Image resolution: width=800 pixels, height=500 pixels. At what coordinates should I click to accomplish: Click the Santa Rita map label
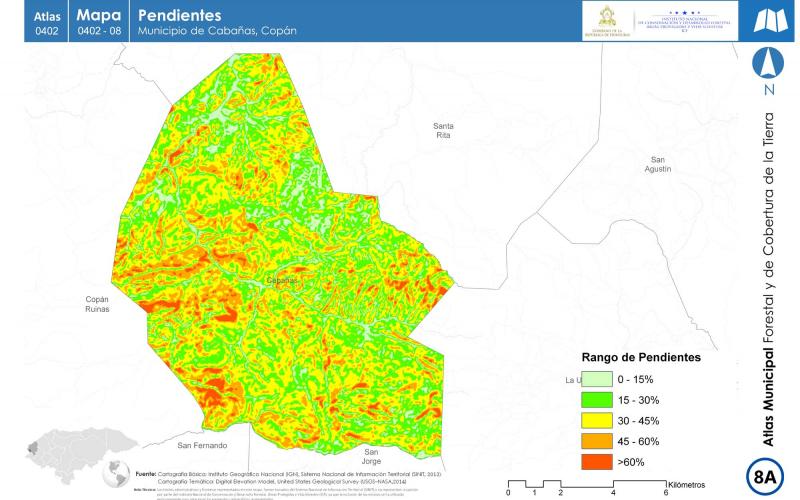click(x=443, y=131)
